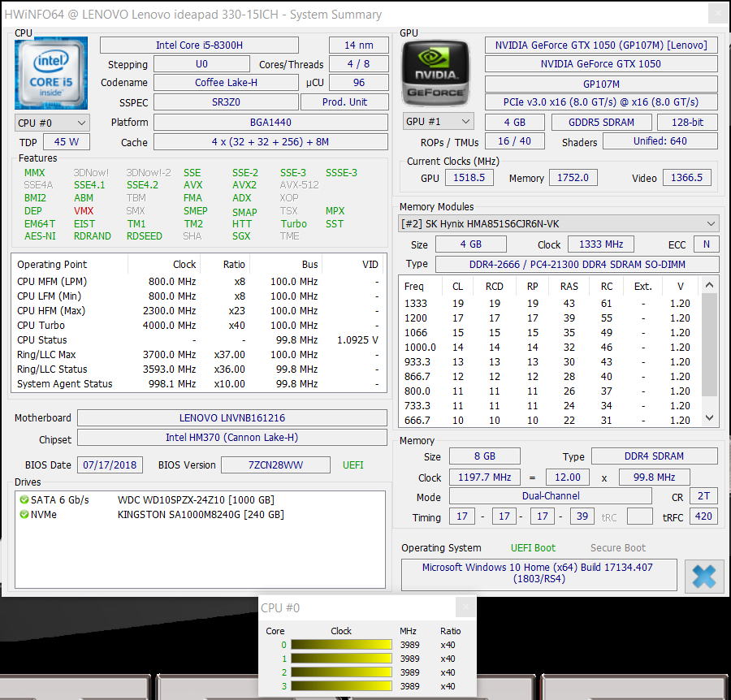Click the System Agent Status row

[x=199, y=384]
